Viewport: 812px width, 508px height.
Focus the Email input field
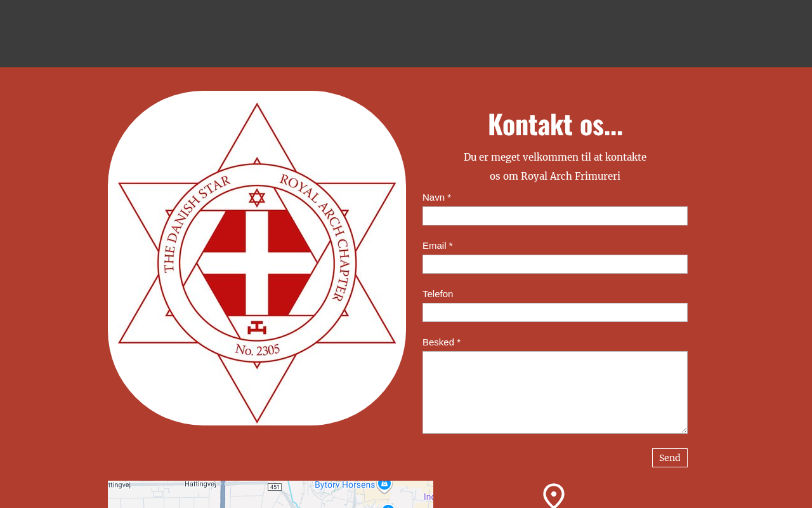click(x=555, y=264)
